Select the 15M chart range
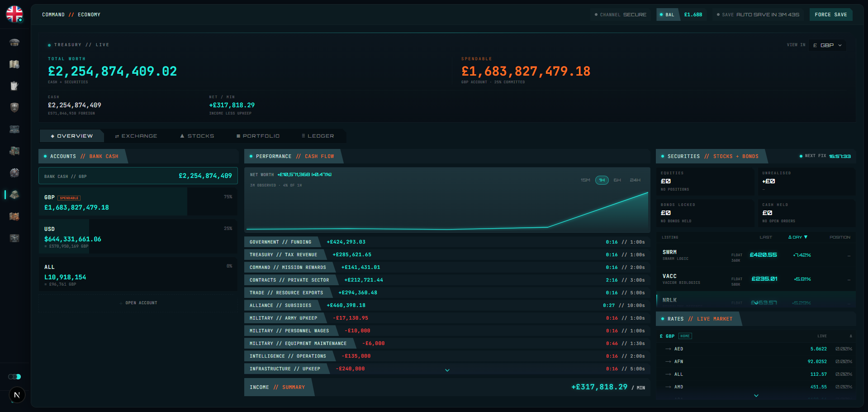 point(585,180)
